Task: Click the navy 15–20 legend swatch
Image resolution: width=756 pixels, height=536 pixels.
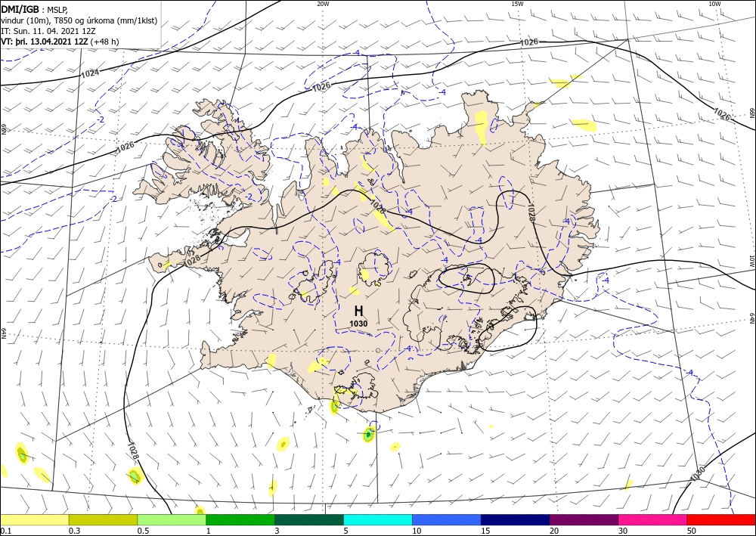Action: 516,519
